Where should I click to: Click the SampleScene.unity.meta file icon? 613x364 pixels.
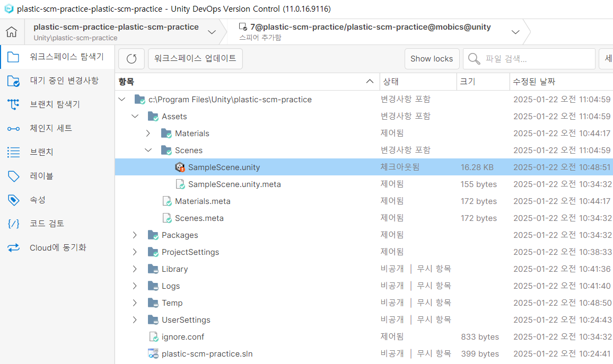coord(180,184)
